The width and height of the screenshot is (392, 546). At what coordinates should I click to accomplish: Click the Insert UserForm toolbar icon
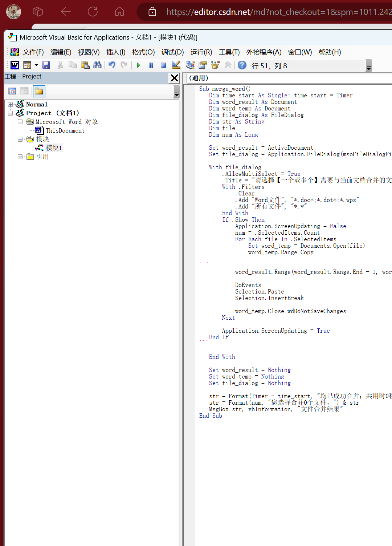(27, 65)
